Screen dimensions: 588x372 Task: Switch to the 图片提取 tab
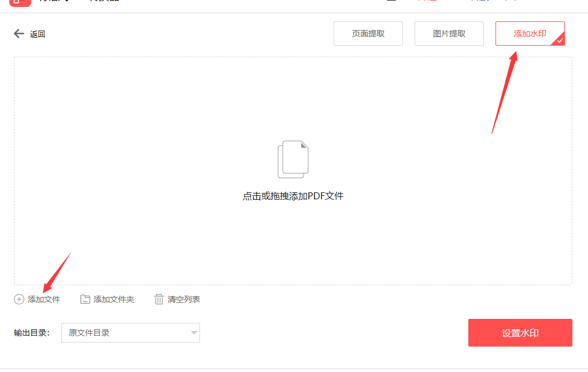[449, 34]
